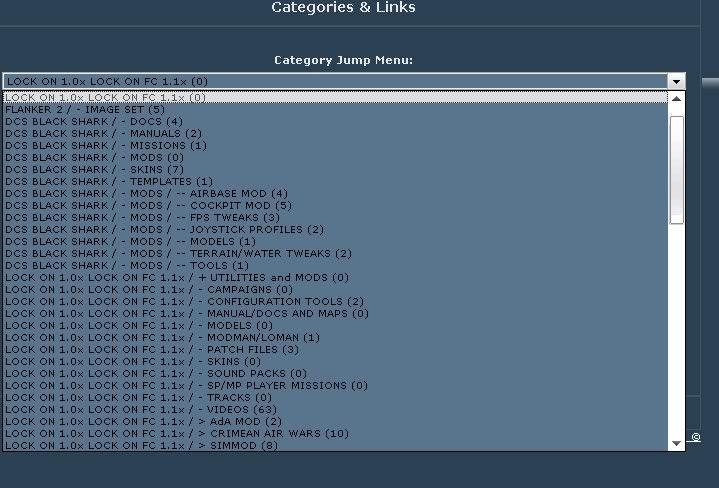Pick DCS BLACK SHARK MODS -- TOOLS (1)
The image size is (719, 488).
335,266
